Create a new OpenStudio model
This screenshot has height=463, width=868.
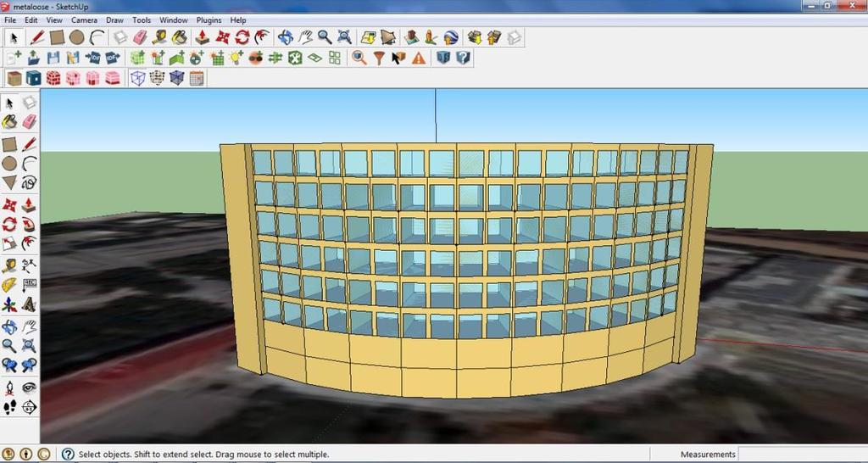[14, 58]
